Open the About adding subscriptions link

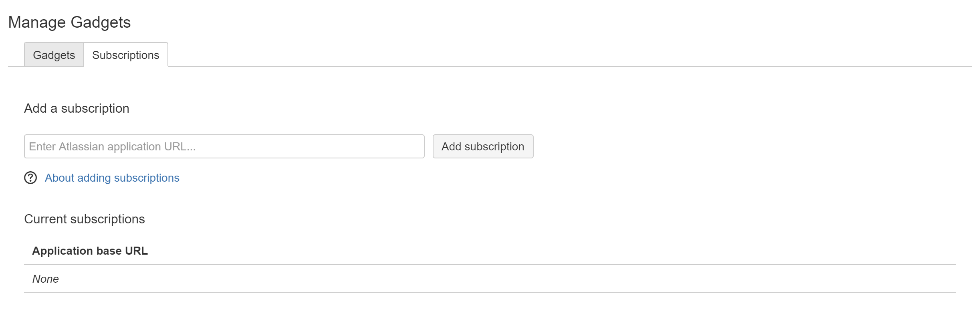click(112, 178)
